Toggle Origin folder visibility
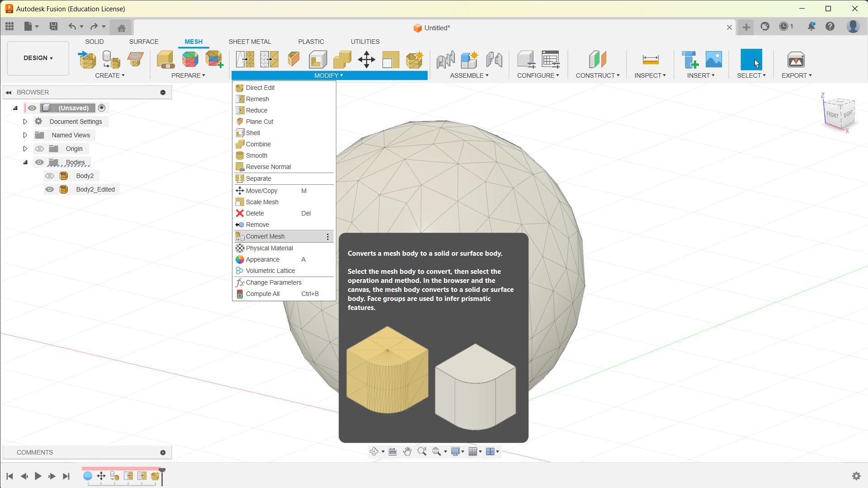 (39, 149)
